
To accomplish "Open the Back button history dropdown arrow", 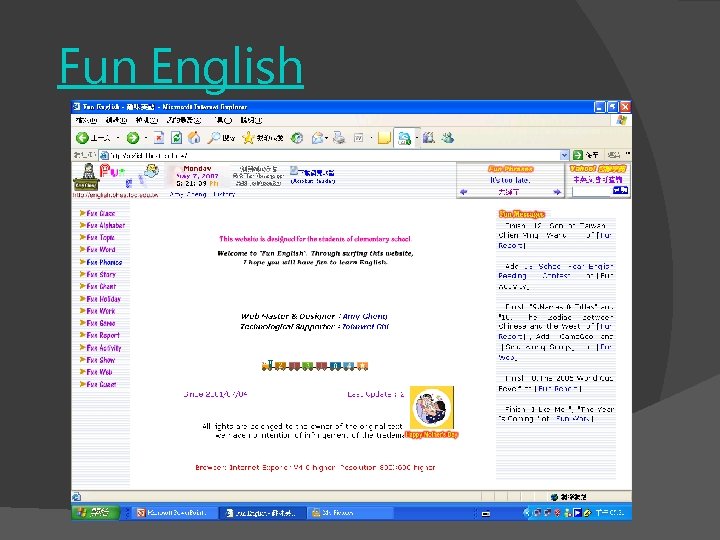I will click(x=118, y=138).
